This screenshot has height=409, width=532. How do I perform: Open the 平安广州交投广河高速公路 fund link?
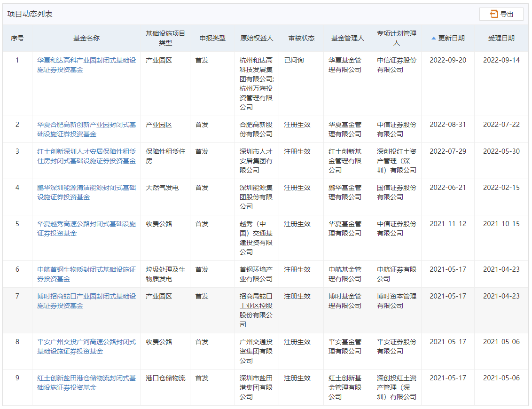pos(86,346)
